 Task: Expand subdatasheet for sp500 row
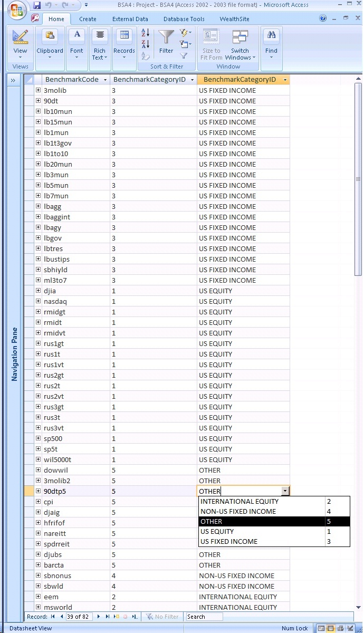(x=38, y=438)
